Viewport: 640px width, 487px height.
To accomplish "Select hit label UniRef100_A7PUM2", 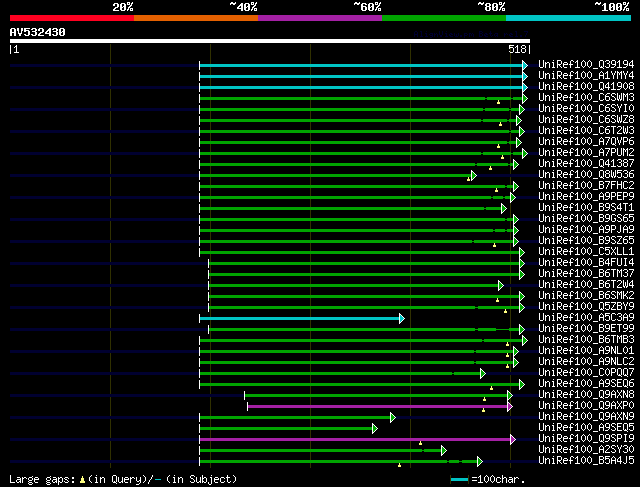I will coord(586,153).
